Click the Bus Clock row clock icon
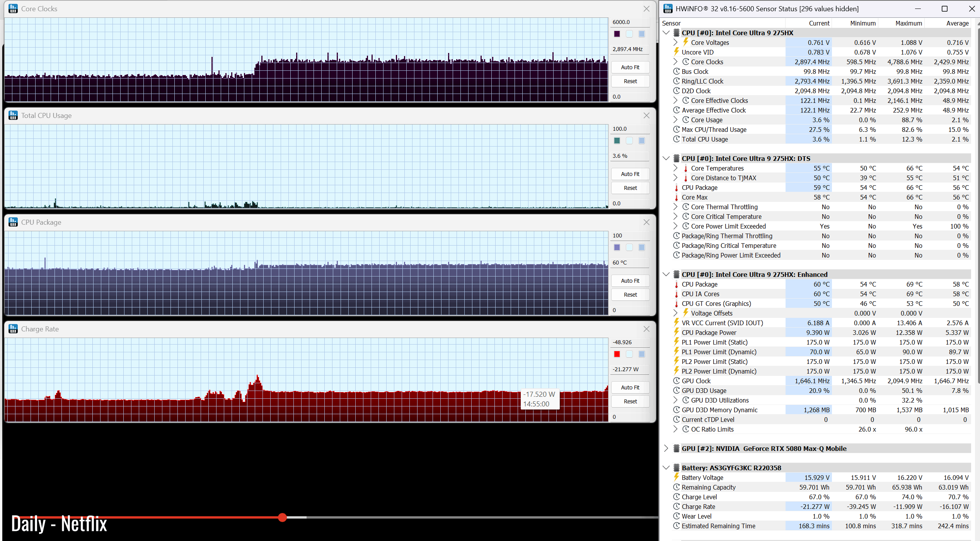Image resolution: width=980 pixels, height=541 pixels. tap(677, 72)
